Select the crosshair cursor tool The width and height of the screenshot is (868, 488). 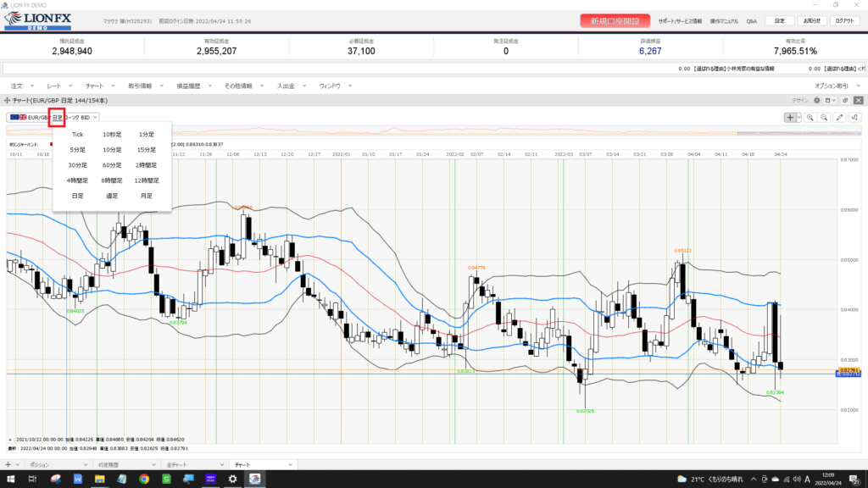[x=790, y=117]
